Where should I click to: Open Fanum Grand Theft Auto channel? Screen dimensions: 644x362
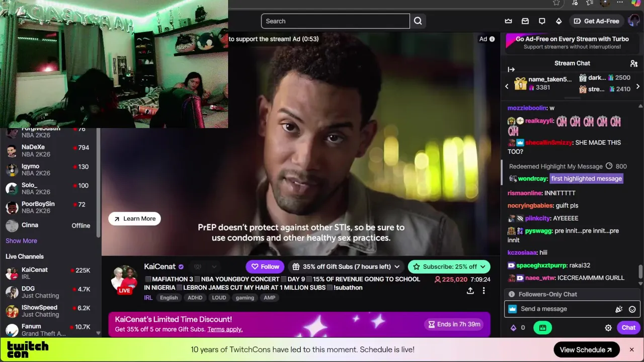(49, 330)
